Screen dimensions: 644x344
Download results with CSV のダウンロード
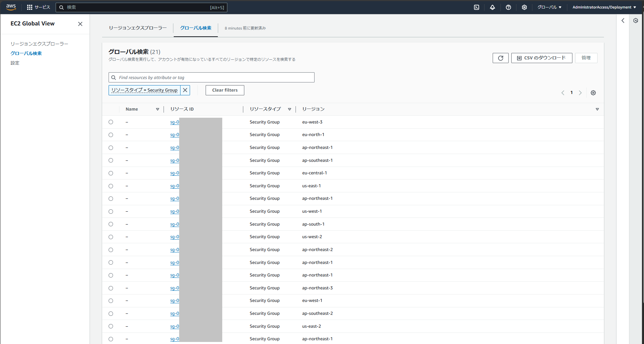(542, 58)
